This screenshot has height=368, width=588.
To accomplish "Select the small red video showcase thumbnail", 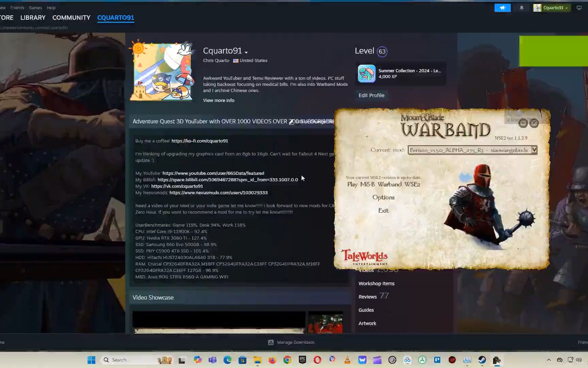I will pyautogui.click(x=325, y=323).
